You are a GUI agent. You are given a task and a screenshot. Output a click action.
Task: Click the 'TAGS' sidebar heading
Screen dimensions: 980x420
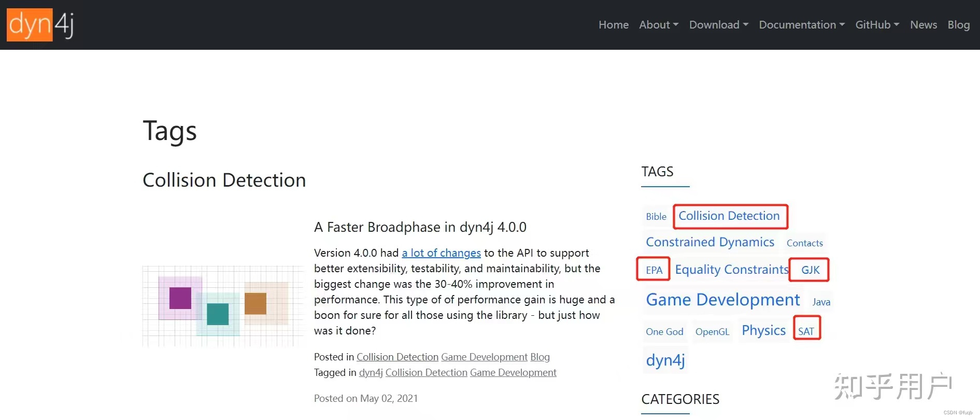click(658, 172)
